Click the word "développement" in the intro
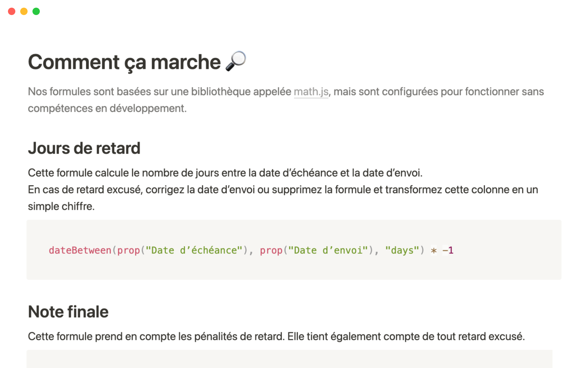 [148, 109]
